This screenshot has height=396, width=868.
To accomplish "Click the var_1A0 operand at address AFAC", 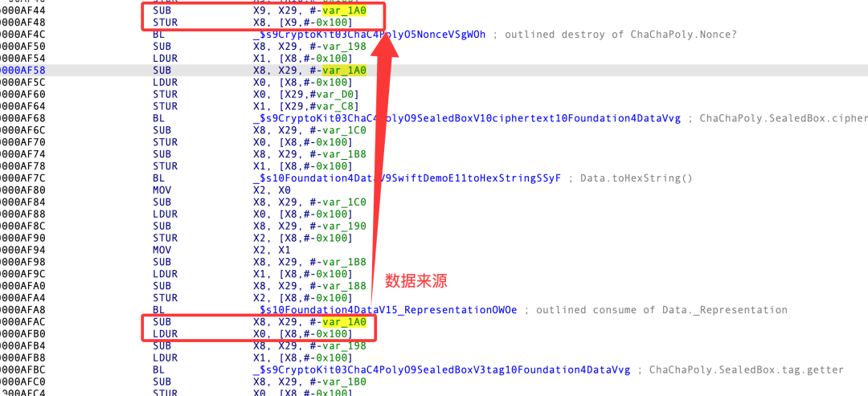I will point(344,322).
